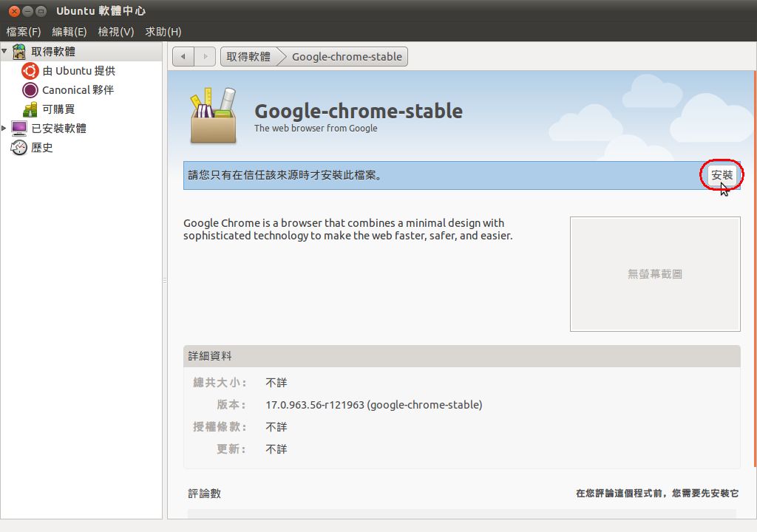Click the 已安裝軟體 monitor icon
This screenshot has height=532, width=757.
(x=18, y=129)
